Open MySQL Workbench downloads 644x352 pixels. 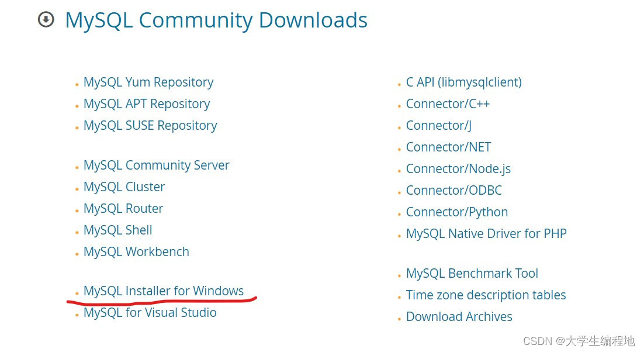[x=136, y=252]
